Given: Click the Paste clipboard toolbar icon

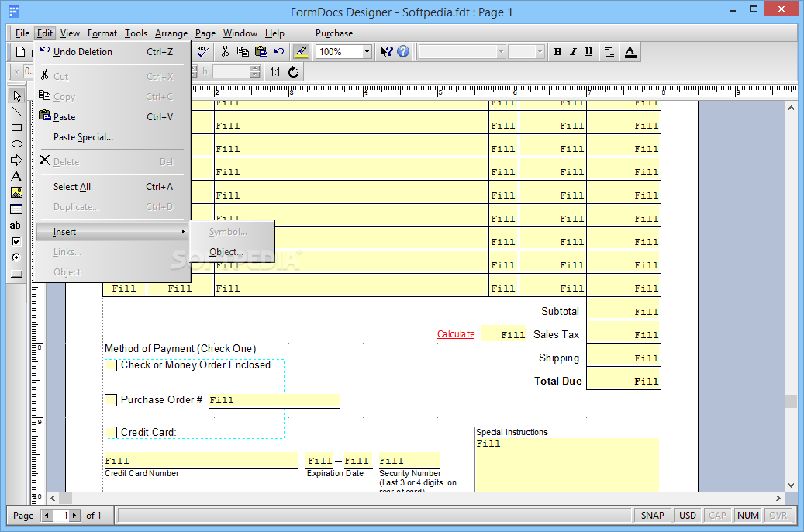Looking at the screenshot, I should tap(261, 51).
